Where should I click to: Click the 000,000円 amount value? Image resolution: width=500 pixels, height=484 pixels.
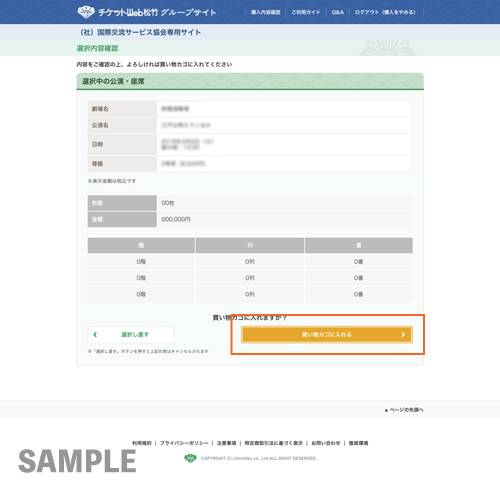pyautogui.click(x=176, y=219)
